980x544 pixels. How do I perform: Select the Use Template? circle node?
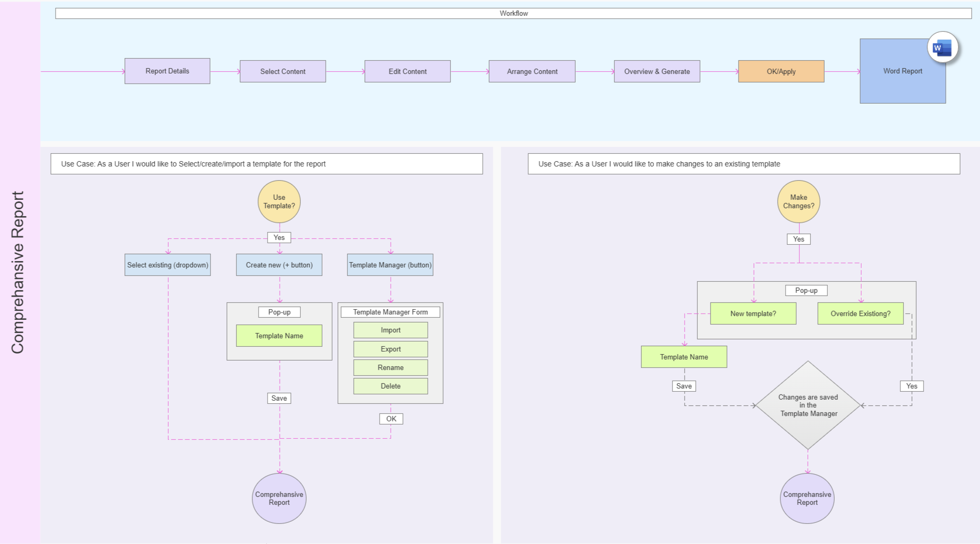pos(279,202)
